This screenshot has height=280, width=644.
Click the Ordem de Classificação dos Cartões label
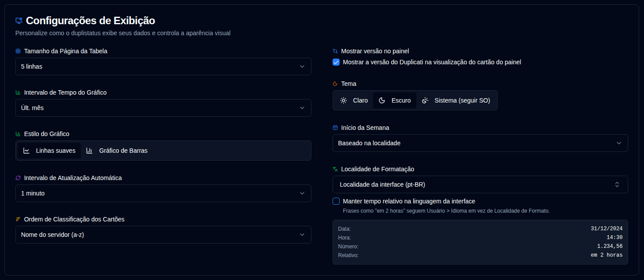pyautogui.click(x=74, y=219)
